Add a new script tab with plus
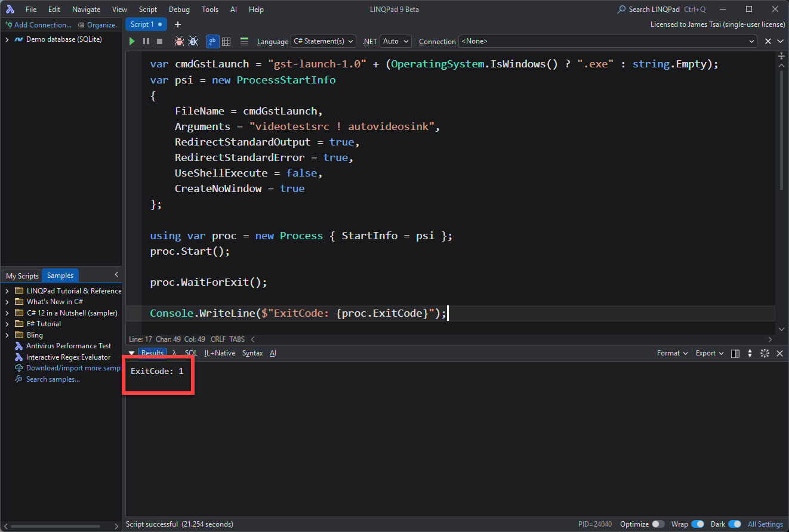Image resolution: width=789 pixels, height=532 pixels. coord(177,24)
